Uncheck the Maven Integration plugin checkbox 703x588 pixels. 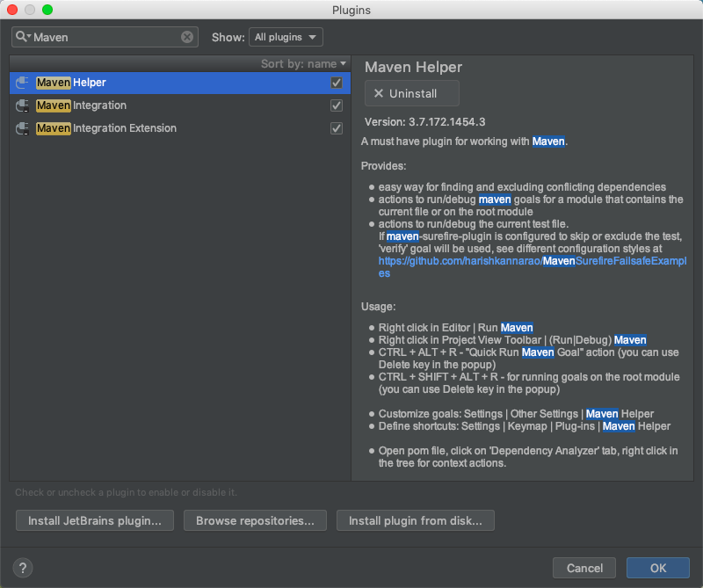click(x=336, y=105)
